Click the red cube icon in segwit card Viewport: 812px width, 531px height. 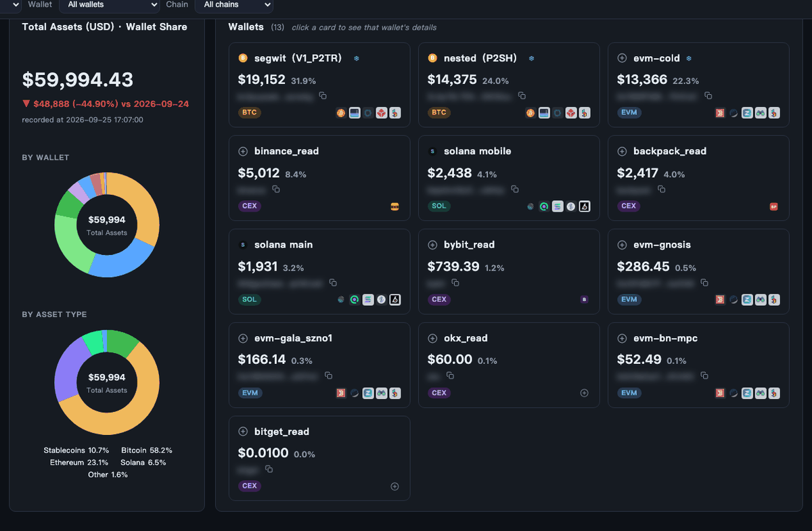(x=382, y=113)
